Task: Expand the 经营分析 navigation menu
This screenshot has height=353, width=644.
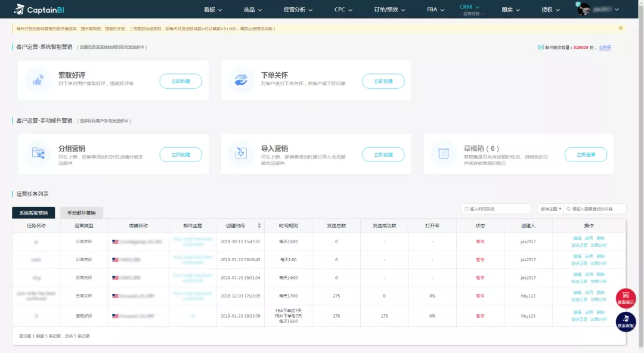Action: click(x=298, y=10)
